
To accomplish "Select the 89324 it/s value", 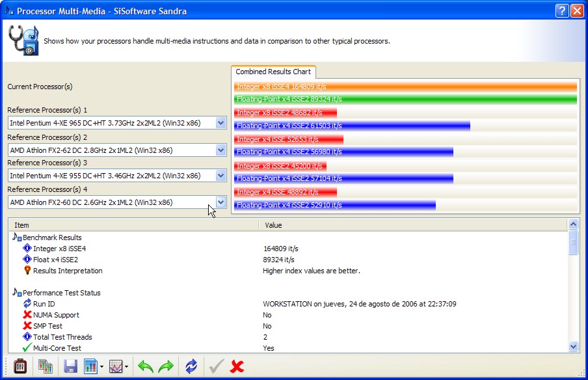I will pos(278,260).
